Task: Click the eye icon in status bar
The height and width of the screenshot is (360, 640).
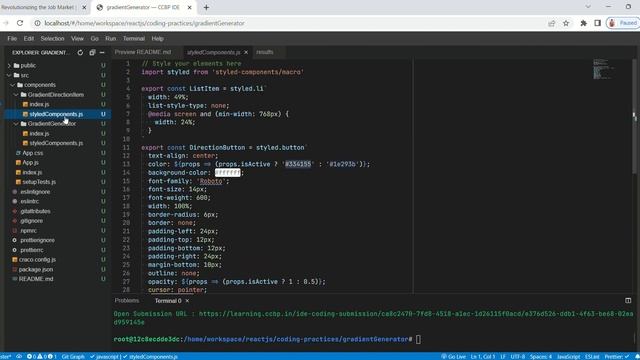Action: (19, 357)
